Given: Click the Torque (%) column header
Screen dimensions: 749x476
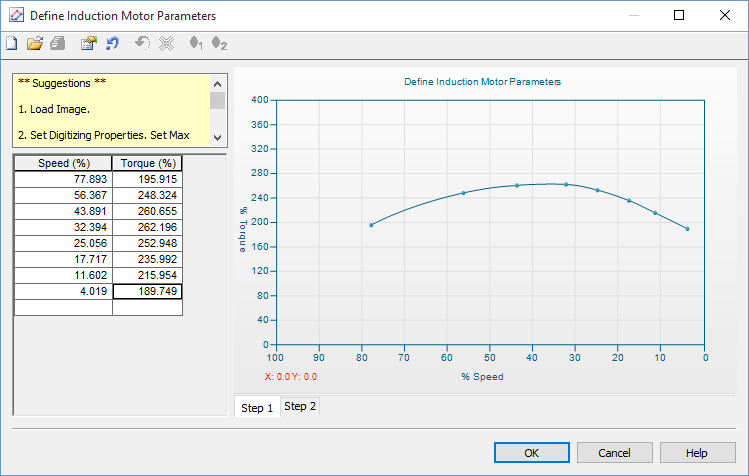Looking at the screenshot, I should pos(147,163).
